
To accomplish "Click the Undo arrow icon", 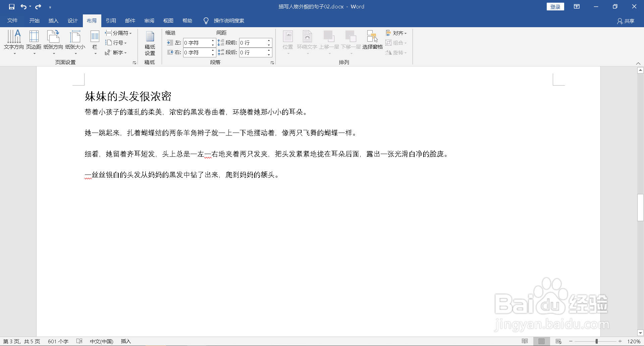I will [x=23, y=7].
